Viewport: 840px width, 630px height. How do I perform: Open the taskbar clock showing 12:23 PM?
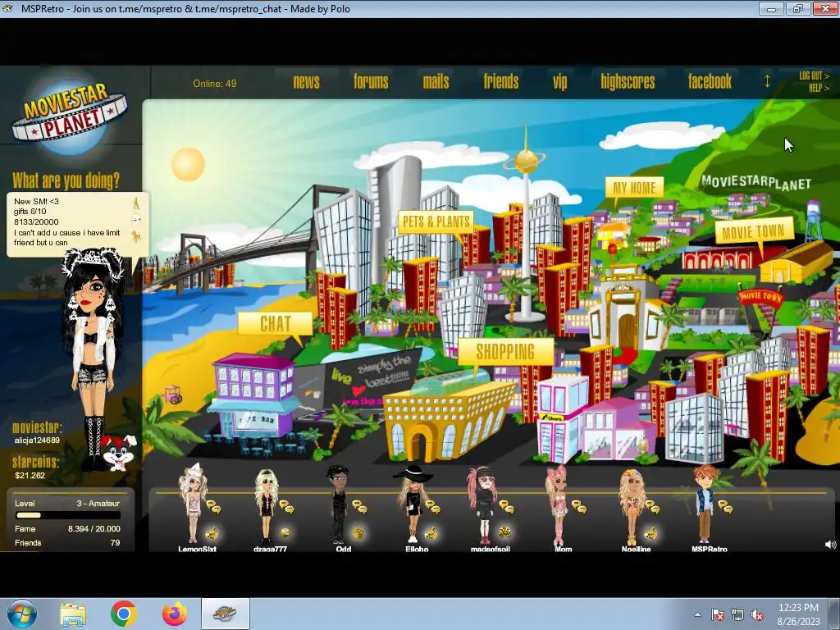799,614
